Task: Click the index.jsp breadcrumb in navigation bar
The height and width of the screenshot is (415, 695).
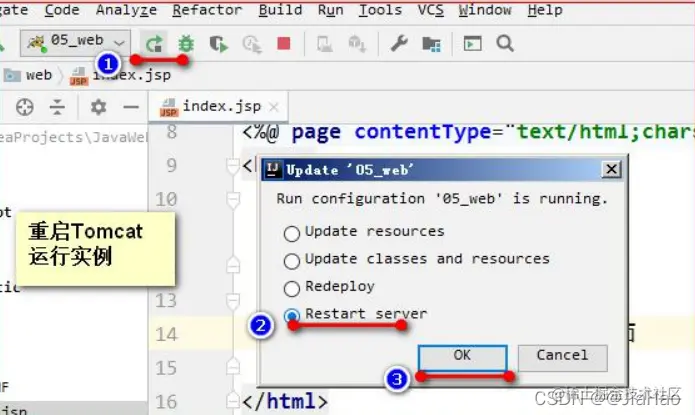Action: click(121, 75)
